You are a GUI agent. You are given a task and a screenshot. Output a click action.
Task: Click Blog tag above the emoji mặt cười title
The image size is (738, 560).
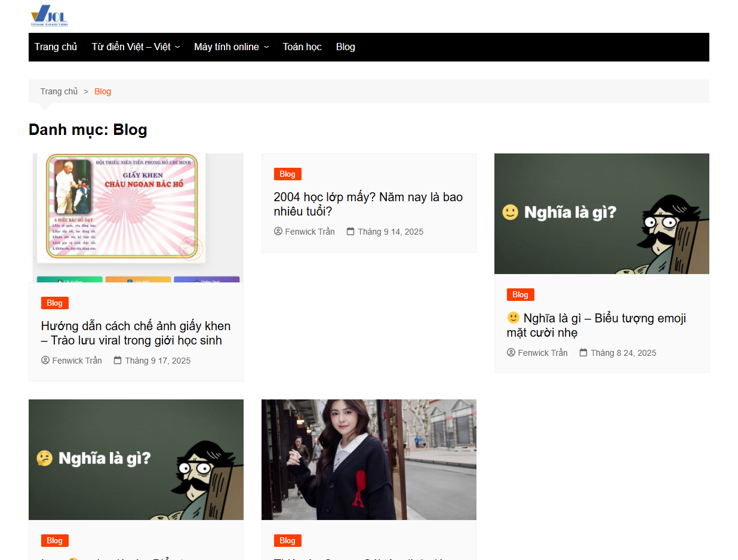pos(520,294)
